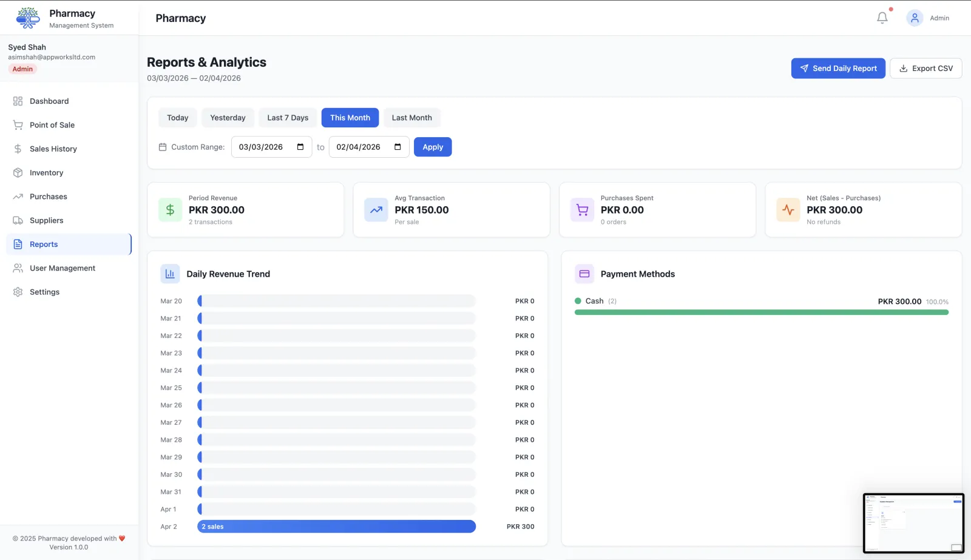Click the Custom Range calendar icon
The height and width of the screenshot is (560, 971).
(x=163, y=147)
